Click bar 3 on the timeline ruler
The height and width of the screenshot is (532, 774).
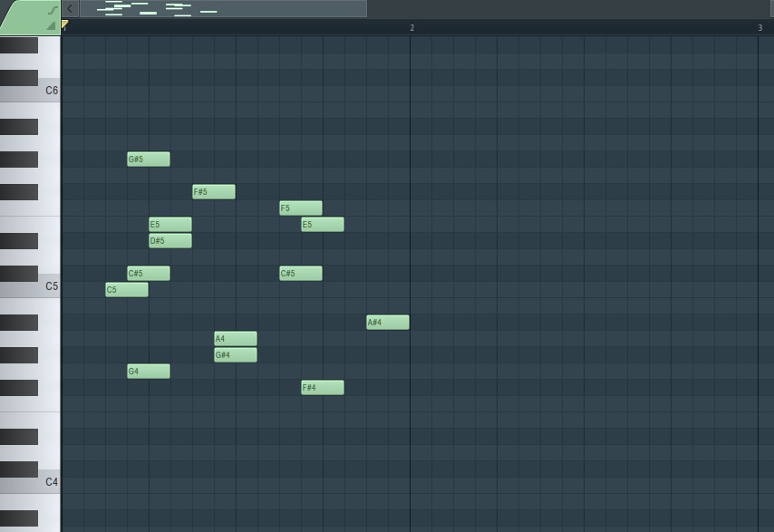coord(759,27)
